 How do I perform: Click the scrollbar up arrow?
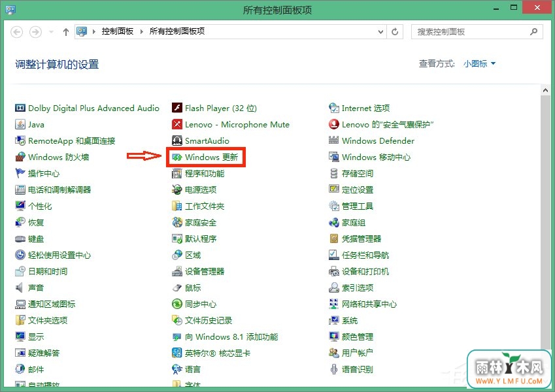pyautogui.click(x=545, y=91)
